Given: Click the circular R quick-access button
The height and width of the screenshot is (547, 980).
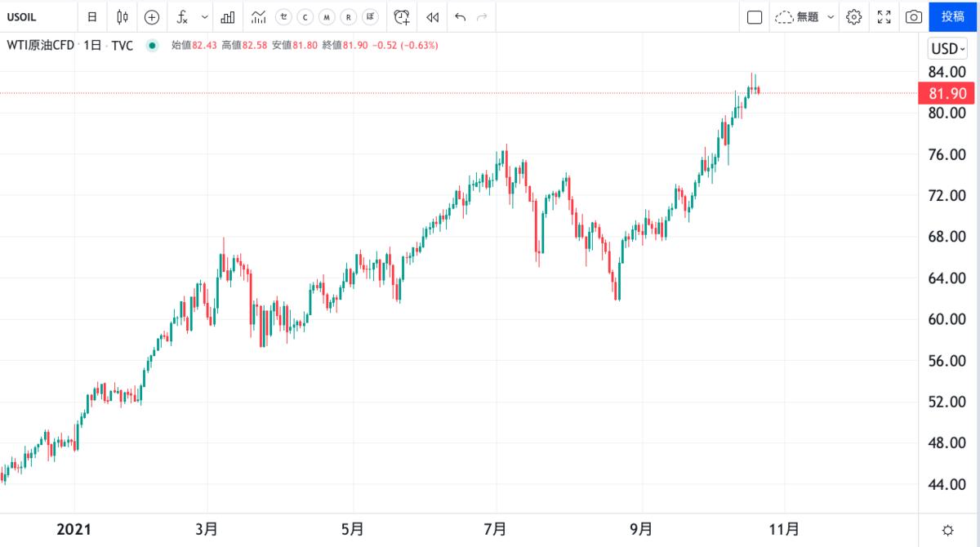Looking at the screenshot, I should pyautogui.click(x=349, y=16).
